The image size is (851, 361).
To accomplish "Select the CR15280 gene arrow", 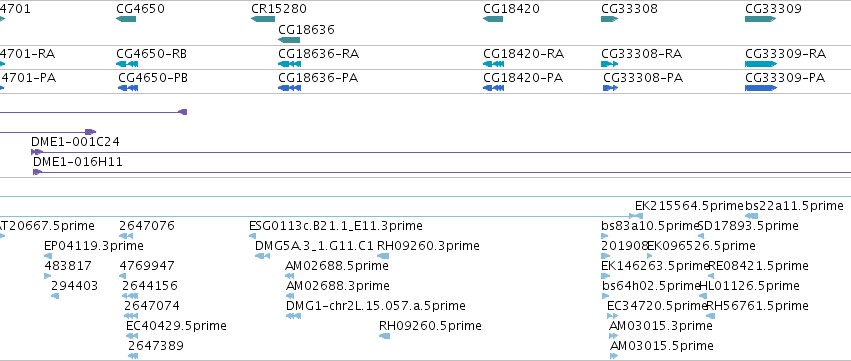I will [x=263, y=19].
